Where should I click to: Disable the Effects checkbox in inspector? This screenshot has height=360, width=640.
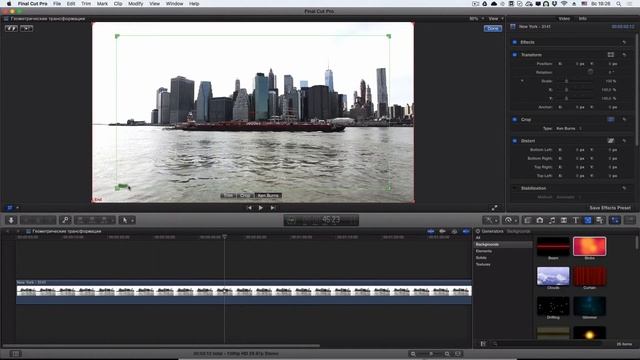515,42
